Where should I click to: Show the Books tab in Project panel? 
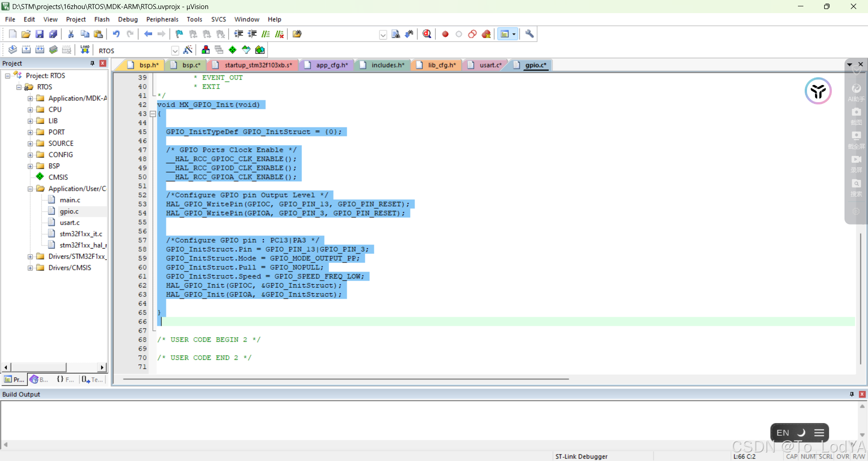coord(39,380)
